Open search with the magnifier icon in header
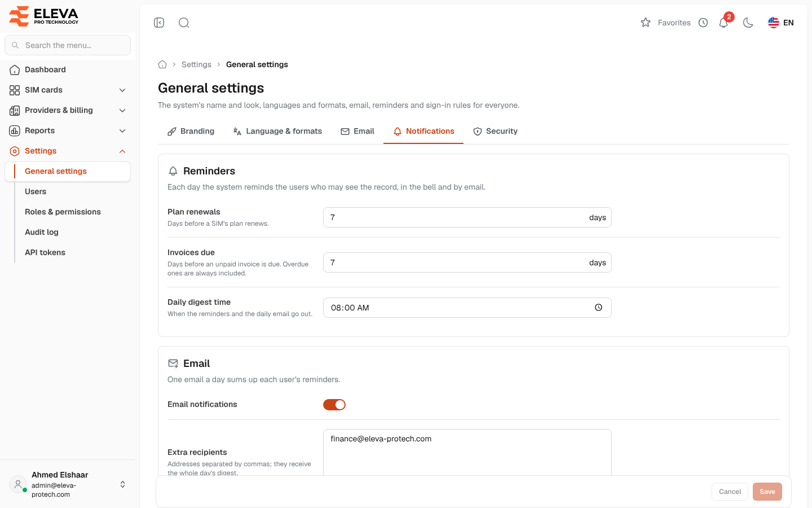The height and width of the screenshot is (508, 812). (x=184, y=23)
